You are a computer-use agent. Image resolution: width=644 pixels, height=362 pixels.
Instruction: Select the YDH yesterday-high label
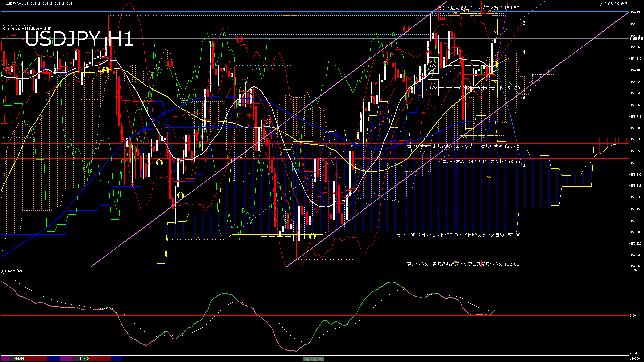[465, 11]
